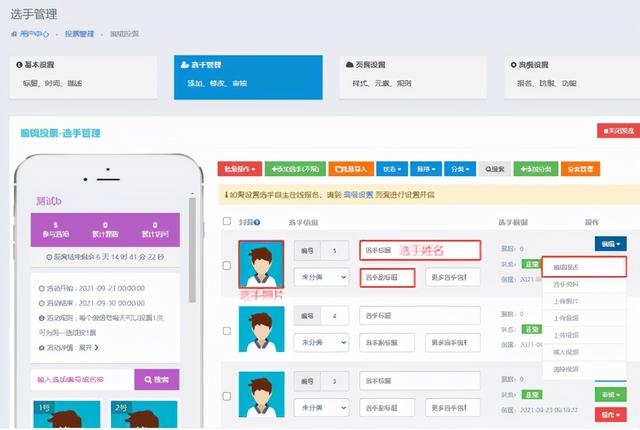Choose the second item in the 编辑 menu

[584, 284]
